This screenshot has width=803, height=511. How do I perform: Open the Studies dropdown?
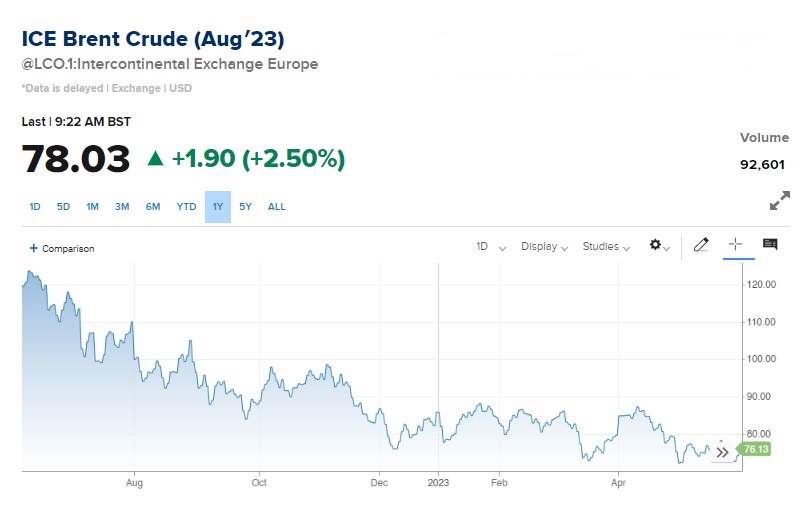point(606,246)
